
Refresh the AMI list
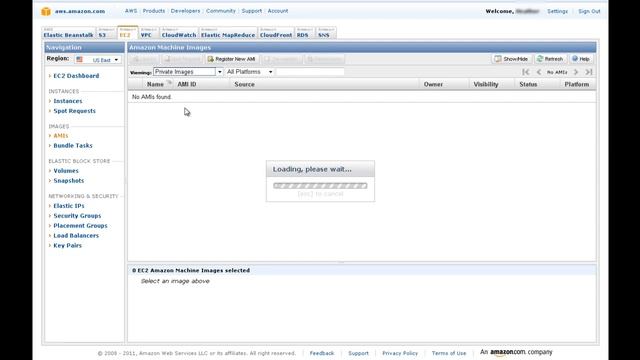(550, 59)
